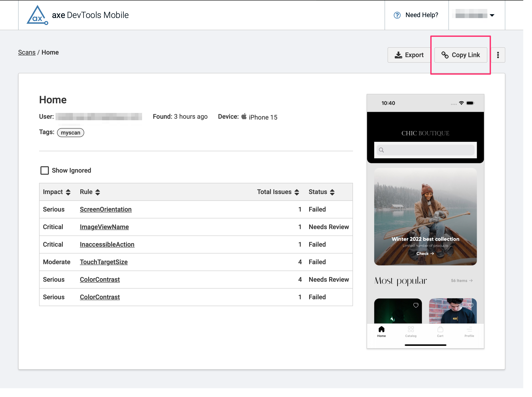
Task: Open the Scans breadcrumb page
Action: 27,52
